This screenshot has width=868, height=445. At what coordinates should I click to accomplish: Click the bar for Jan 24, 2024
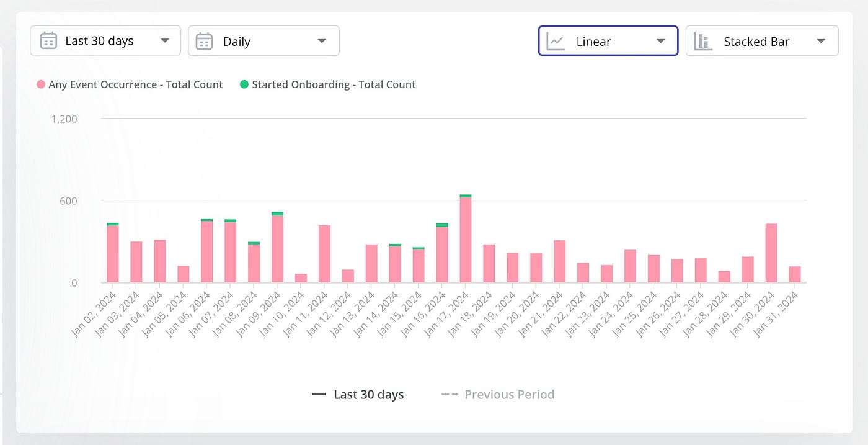[630, 266]
